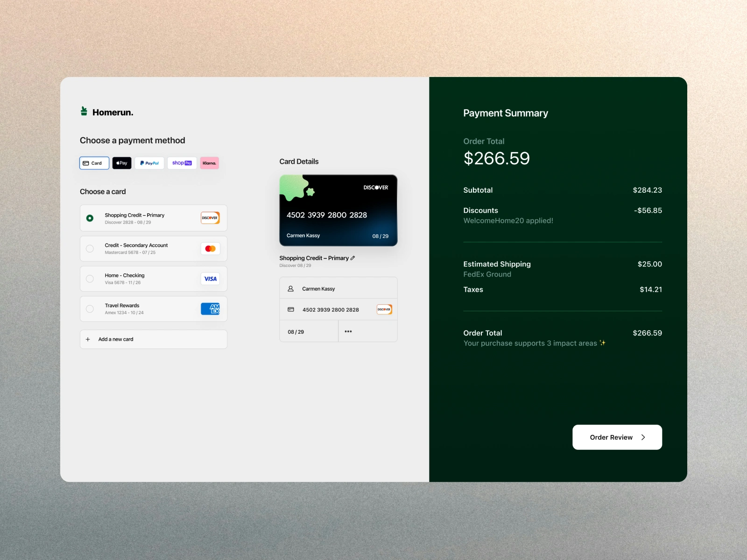Click the Discover logo on the Shopping Credit card row
The width and height of the screenshot is (747, 560).
tap(210, 218)
